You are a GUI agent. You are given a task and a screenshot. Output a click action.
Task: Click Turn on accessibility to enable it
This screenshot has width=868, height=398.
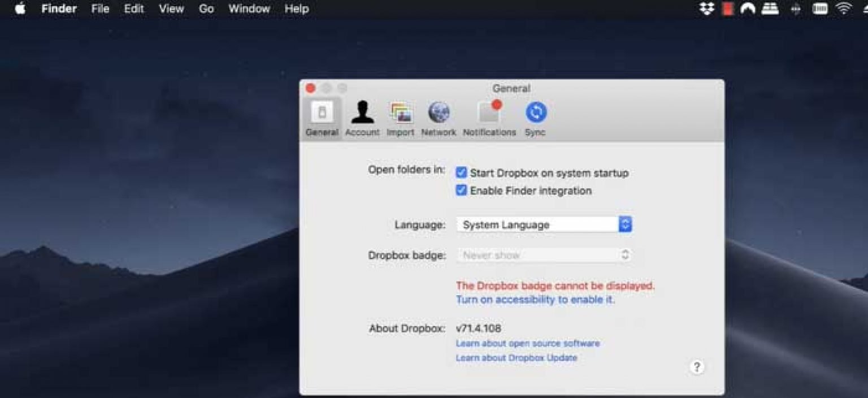(x=535, y=300)
